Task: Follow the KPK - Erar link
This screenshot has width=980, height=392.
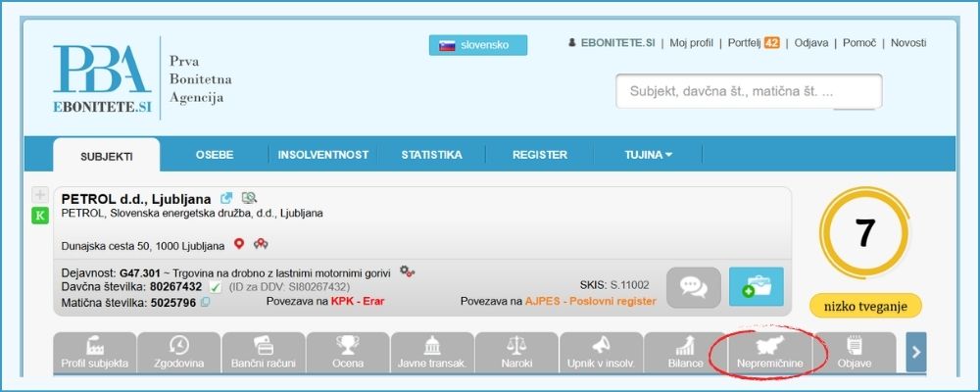Action: point(358,301)
